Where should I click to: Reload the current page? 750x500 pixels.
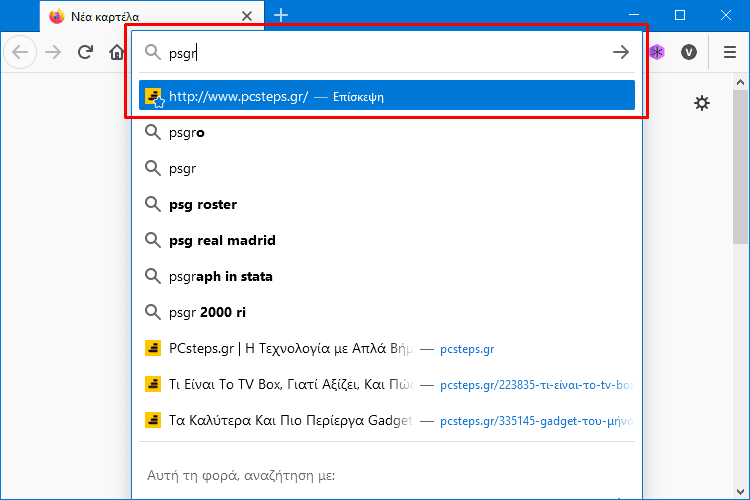pos(85,52)
